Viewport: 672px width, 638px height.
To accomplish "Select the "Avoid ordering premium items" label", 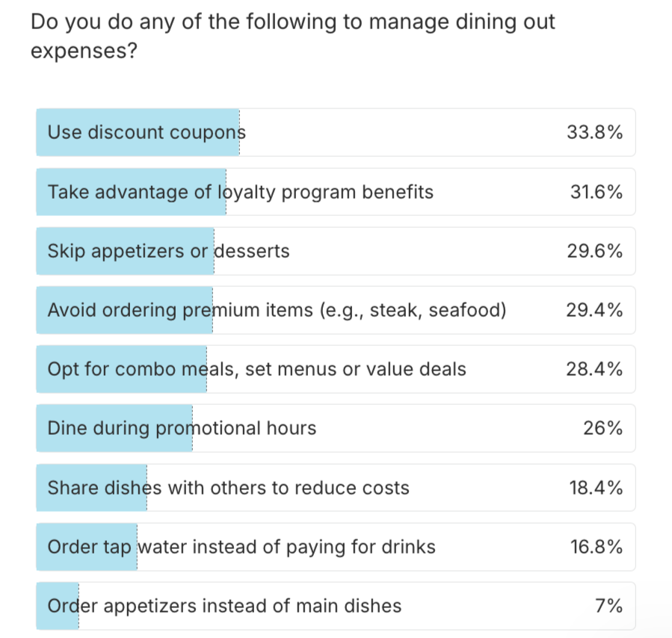I will 277,311.
